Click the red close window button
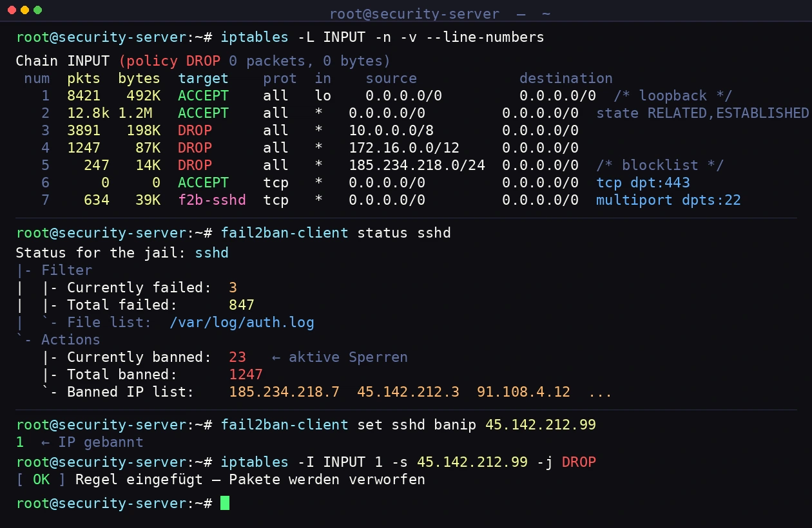 coord(12,10)
